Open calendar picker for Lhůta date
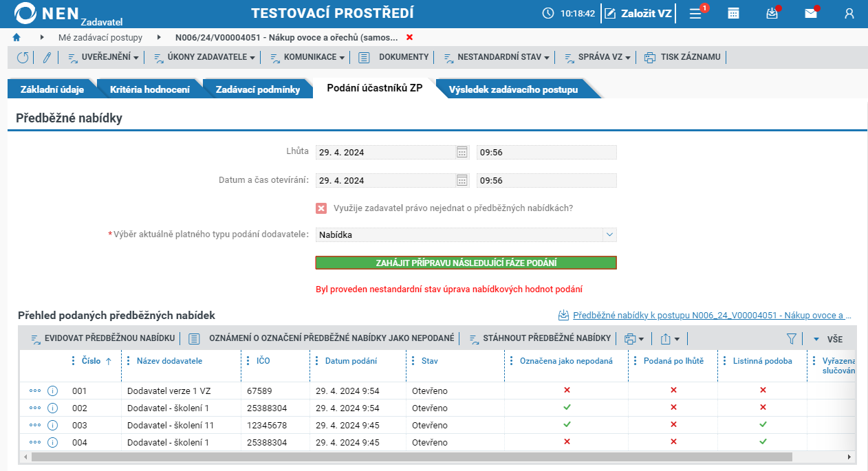This screenshot has width=868, height=471. pos(462,153)
